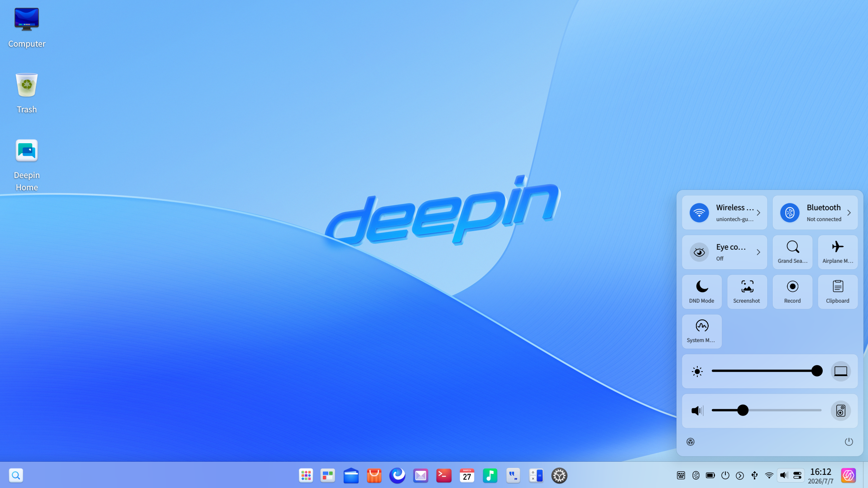Open Calendar showing 27 in dock

(x=467, y=475)
